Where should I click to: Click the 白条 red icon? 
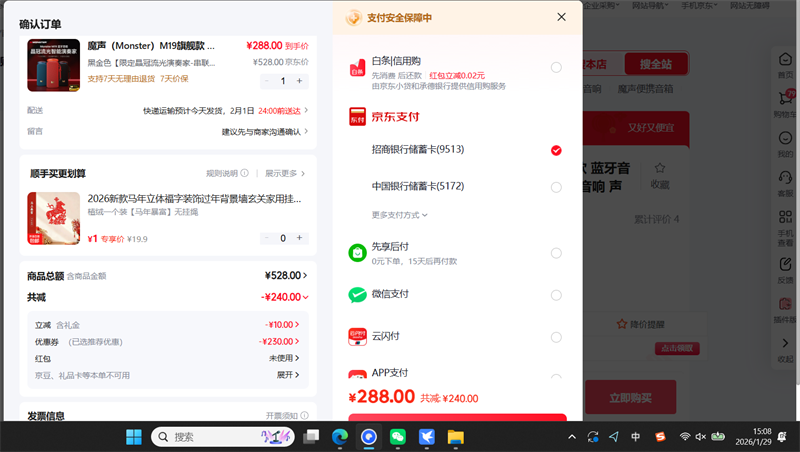click(x=358, y=68)
